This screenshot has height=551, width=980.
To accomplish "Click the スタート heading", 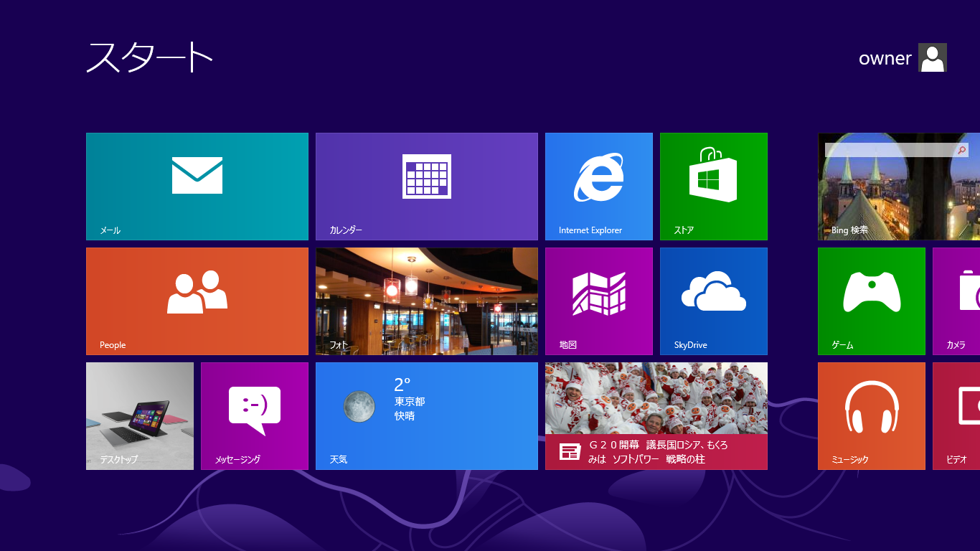I will coord(149,57).
